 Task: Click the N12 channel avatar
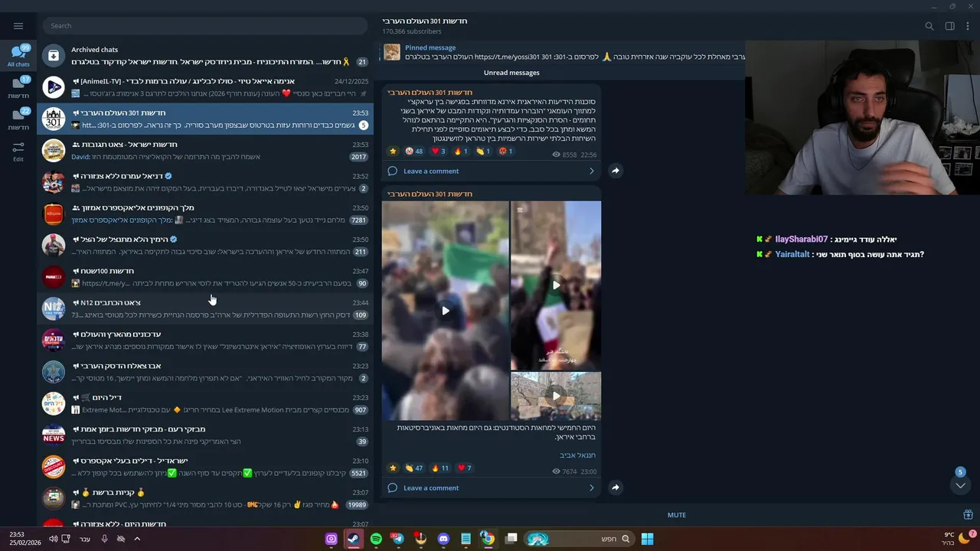(54, 308)
